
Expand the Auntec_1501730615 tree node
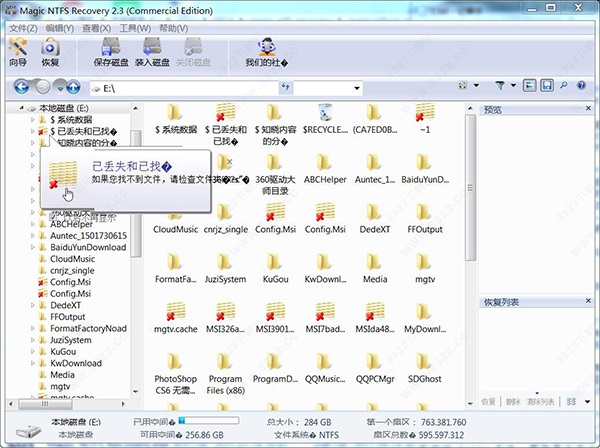click(x=33, y=236)
